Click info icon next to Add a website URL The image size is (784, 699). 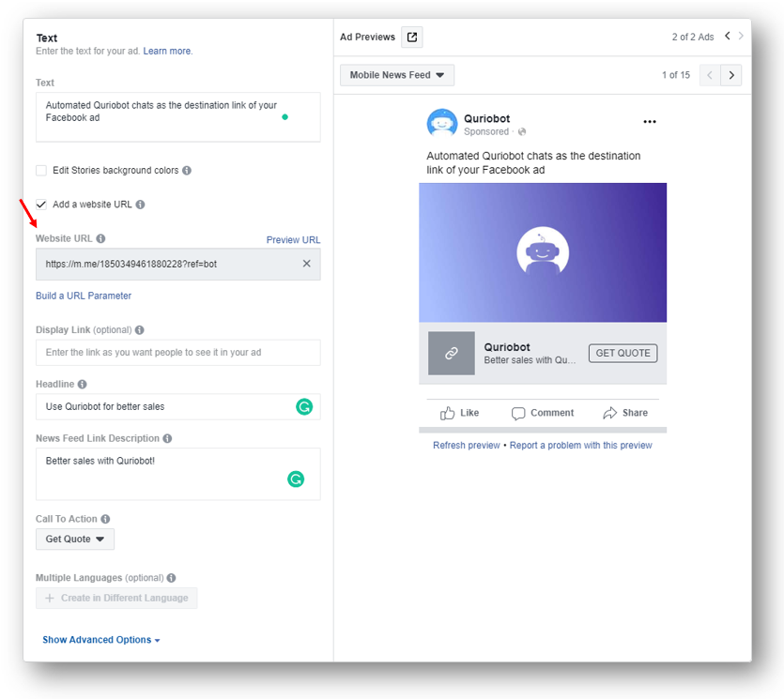click(141, 205)
